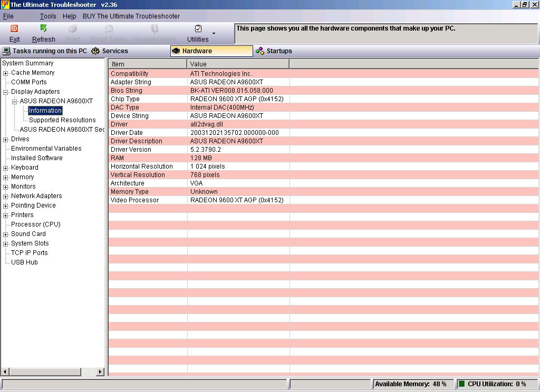The width and height of the screenshot is (540, 392).
Task: Select ASUS RADEON A9600XT Sec tree item
Action: [x=62, y=130]
